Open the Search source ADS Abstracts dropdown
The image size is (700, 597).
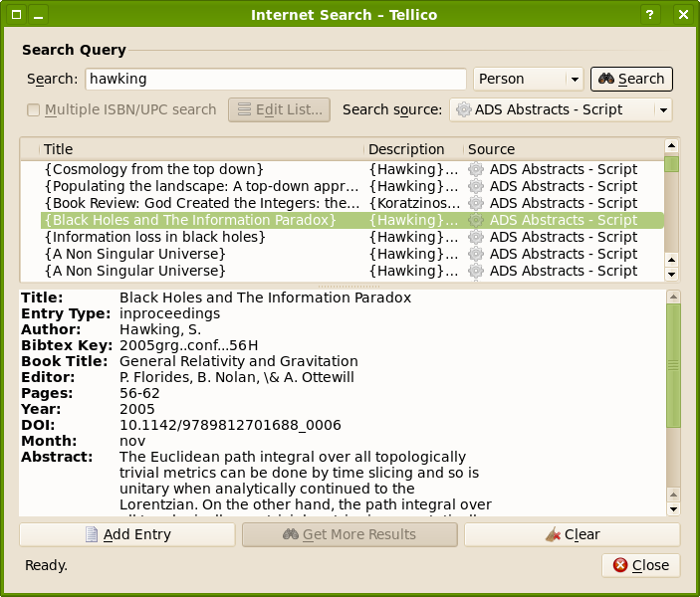(561, 109)
